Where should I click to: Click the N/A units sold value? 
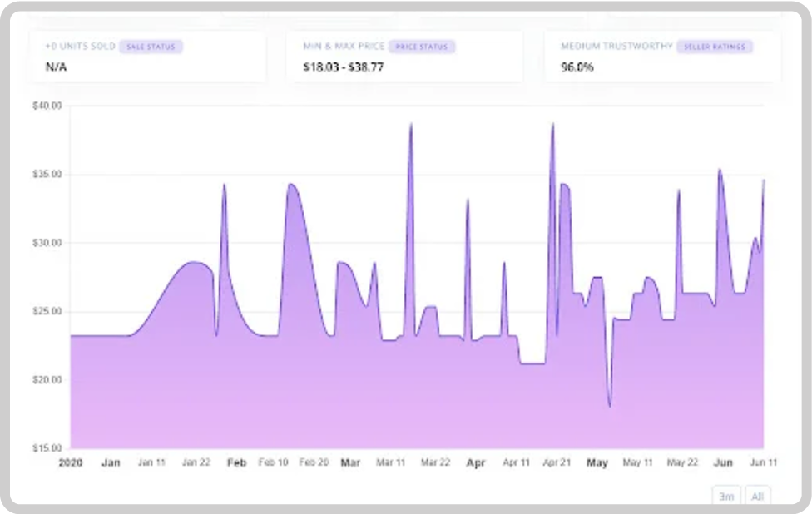click(56, 67)
